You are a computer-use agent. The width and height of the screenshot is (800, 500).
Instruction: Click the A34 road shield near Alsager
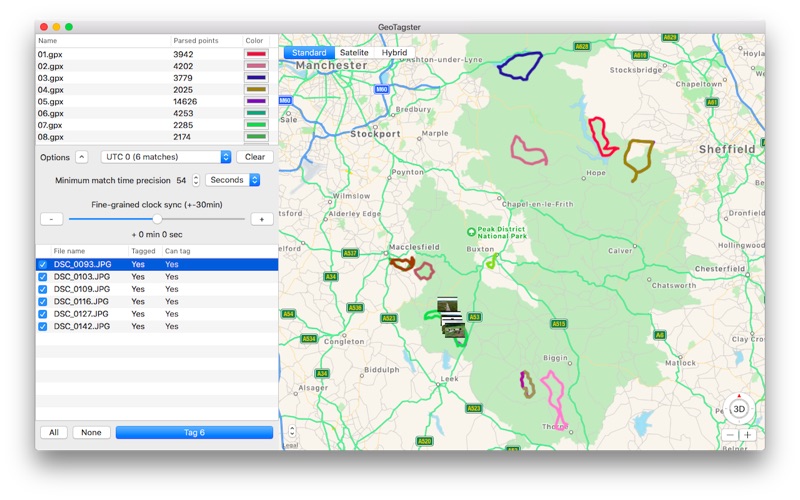(x=322, y=373)
